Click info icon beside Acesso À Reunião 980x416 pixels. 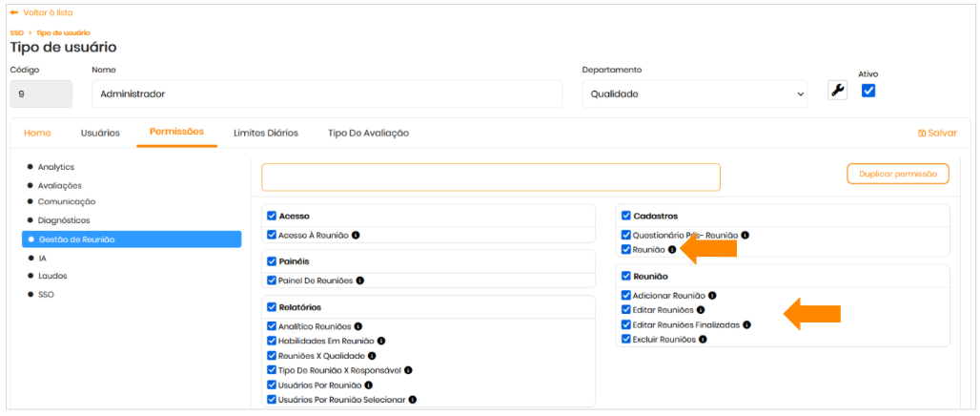356,235
